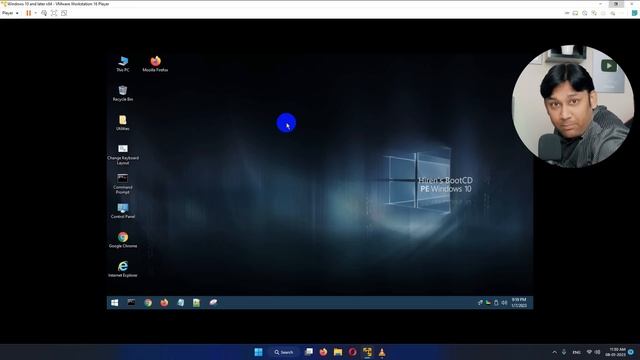Viewport: 640px width, 360px height.
Task: Click the volume icon in guest system tray
Action: click(504, 302)
